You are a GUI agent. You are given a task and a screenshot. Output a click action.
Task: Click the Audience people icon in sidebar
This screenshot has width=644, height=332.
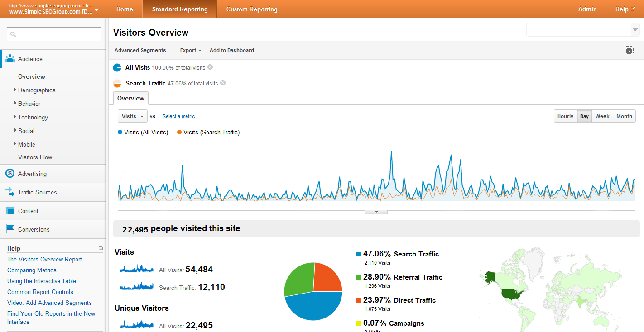click(10, 59)
